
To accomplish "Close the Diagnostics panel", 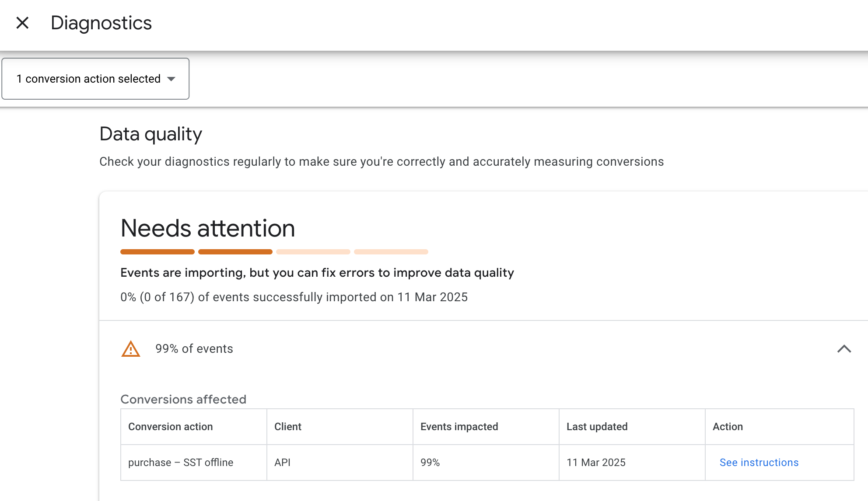I will (22, 23).
